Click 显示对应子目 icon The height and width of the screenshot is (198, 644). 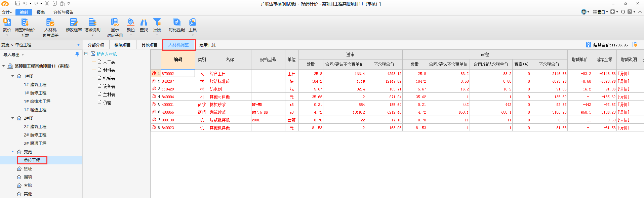[x=115, y=23]
